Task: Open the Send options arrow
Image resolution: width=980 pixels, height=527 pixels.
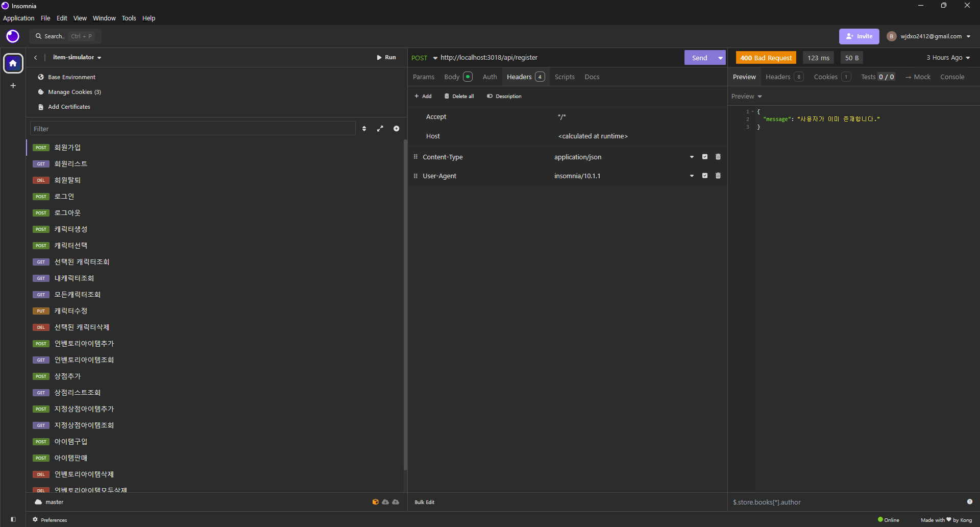Action: pyautogui.click(x=721, y=58)
